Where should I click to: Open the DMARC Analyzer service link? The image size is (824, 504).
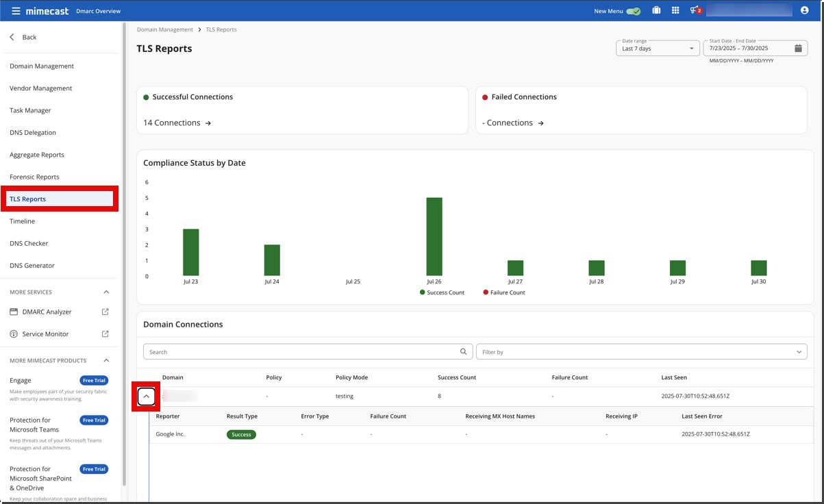(x=47, y=312)
